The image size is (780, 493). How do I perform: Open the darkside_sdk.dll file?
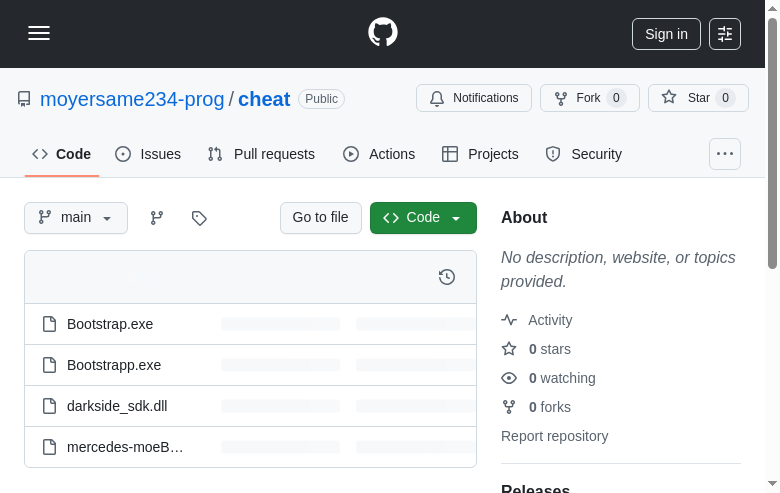click(117, 406)
